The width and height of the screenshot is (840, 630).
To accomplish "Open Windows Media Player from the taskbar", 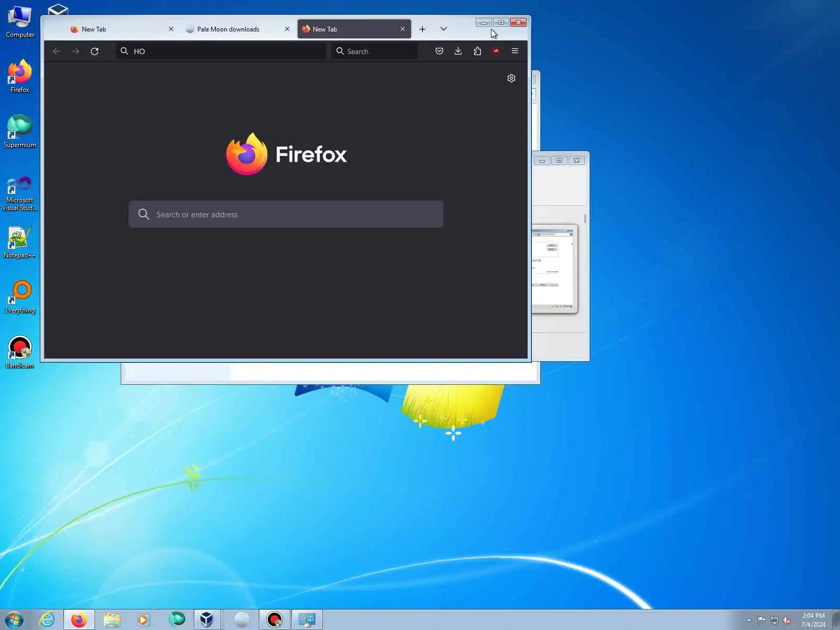I will (x=143, y=619).
